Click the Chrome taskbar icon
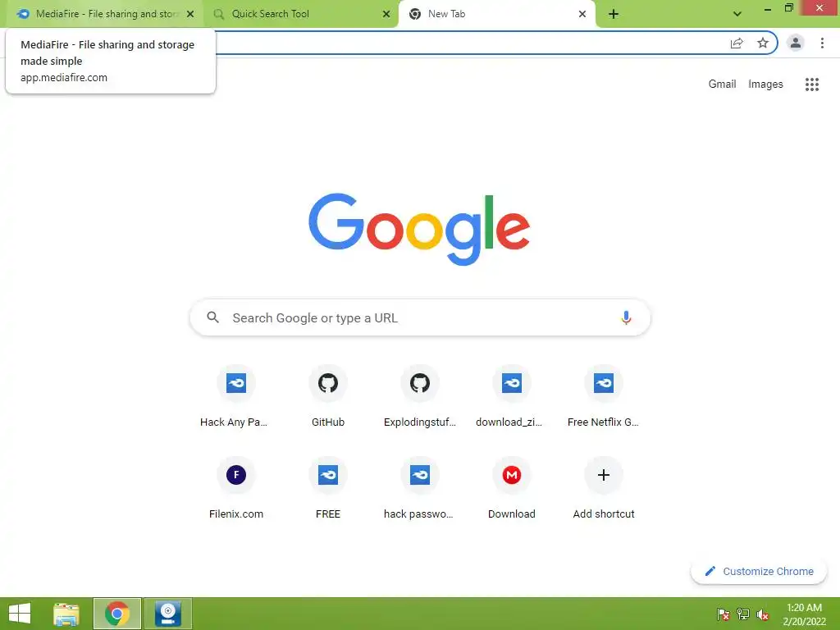Screen dimensions: 840x630 point(117,614)
